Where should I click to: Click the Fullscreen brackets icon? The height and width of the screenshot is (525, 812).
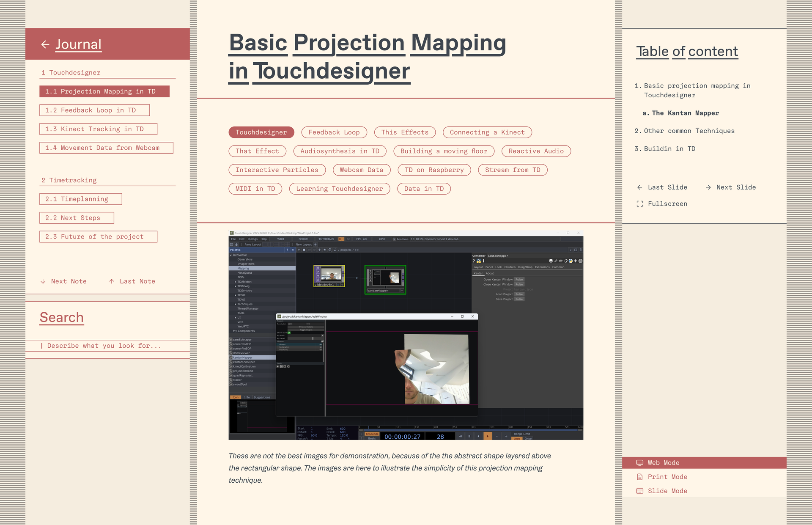(x=640, y=204)
